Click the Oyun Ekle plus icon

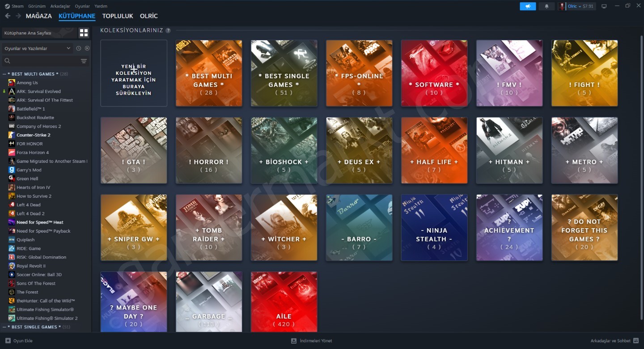pyautogui.click(x=8, y=340)
